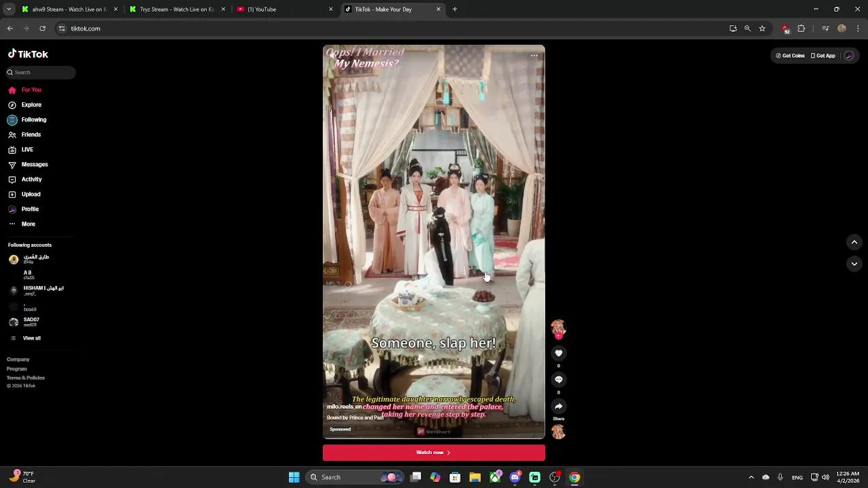Open the zoom magnifier in address bar

tap(747, 28)
